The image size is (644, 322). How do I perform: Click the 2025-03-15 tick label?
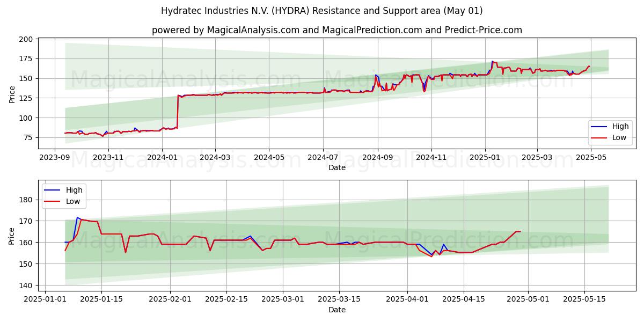tap(339, 299)
